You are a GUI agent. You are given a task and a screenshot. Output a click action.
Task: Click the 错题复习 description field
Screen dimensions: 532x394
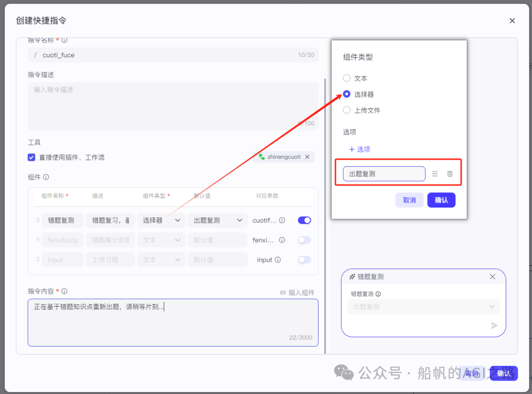[111, 220]
